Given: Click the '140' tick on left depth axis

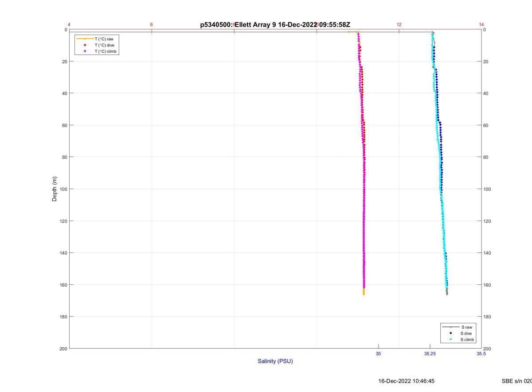Looking at the screenshot, I should (x=63, y=253).
